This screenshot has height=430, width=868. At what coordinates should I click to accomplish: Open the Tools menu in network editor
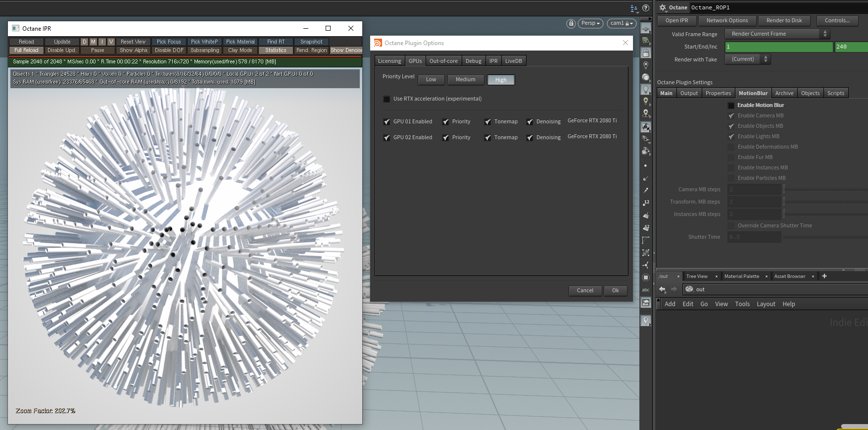742,304
